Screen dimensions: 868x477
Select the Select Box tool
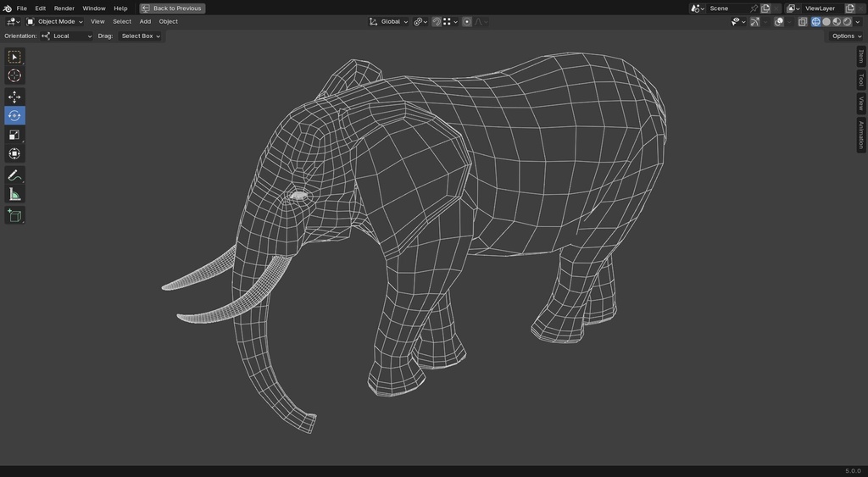tap(14, 57)
